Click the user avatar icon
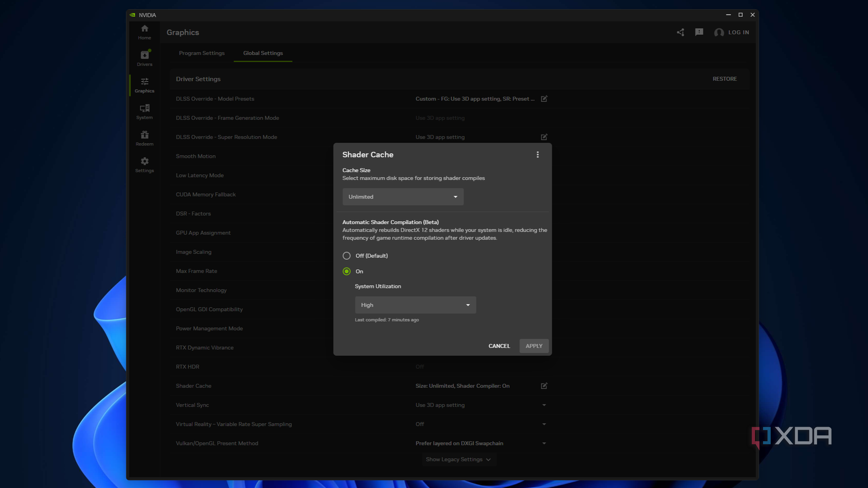 [x=719, y=32]
